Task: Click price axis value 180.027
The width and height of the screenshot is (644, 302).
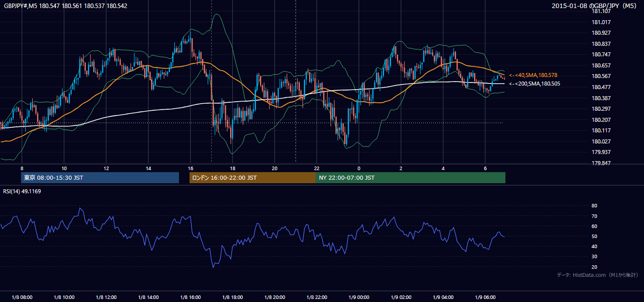Action: tap(601, 141)
